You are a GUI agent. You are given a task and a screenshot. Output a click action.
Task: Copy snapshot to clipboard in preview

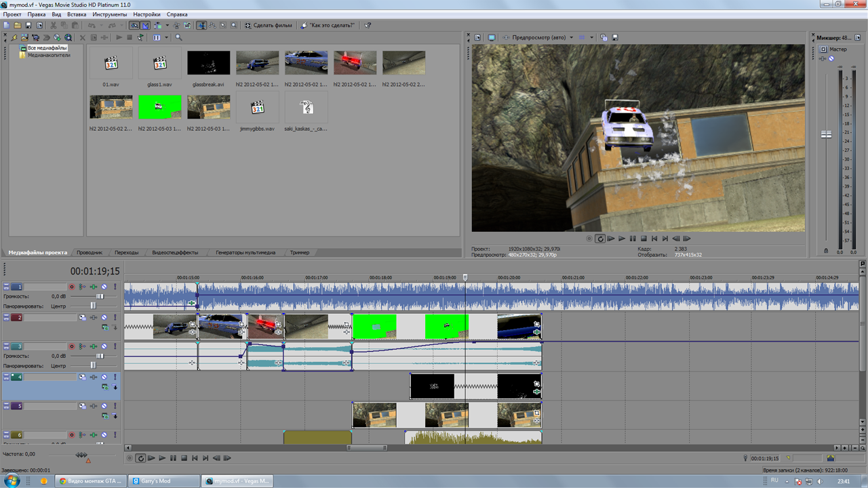click(604, 37)
